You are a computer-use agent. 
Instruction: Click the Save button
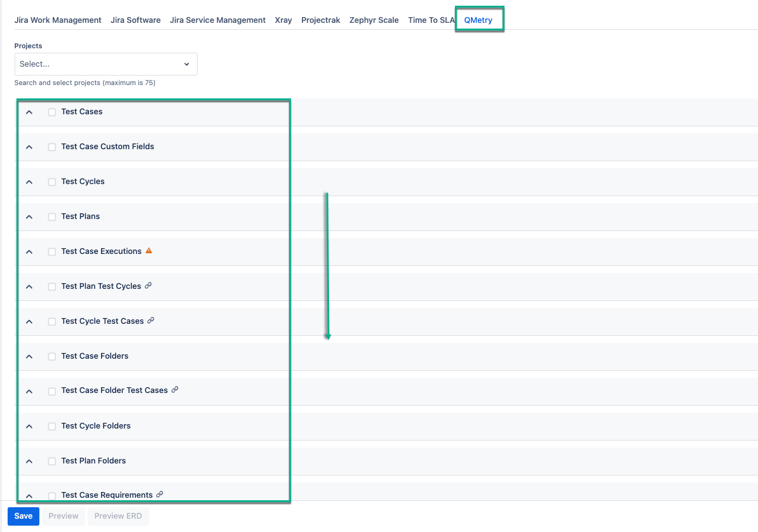point(23,515)
